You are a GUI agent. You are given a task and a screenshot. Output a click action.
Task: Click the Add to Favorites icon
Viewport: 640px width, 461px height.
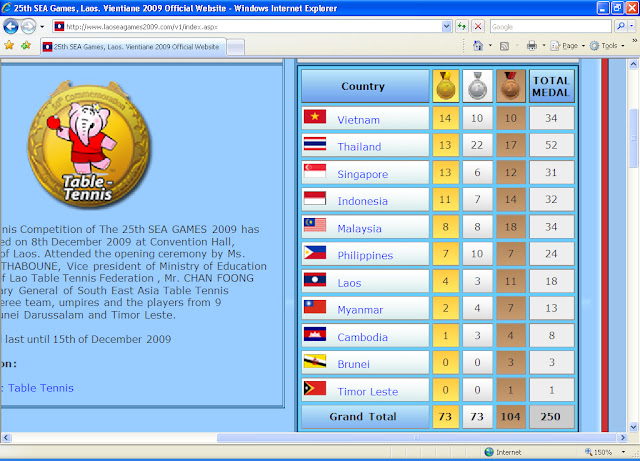click(x=26, y=45)
